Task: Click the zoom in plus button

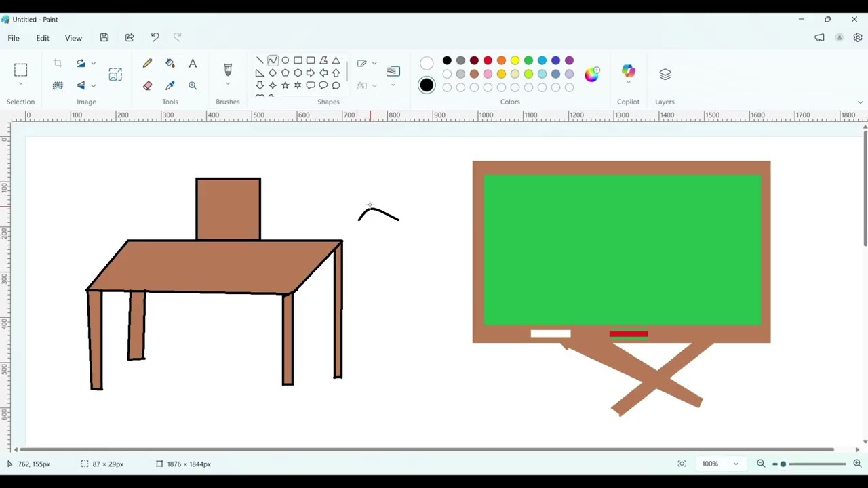Action: 857,464
